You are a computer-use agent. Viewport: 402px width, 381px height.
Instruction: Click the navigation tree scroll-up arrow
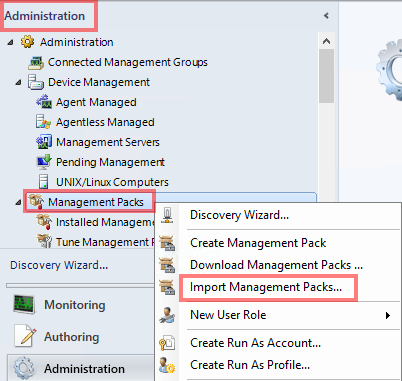click(x=326, y=41)
